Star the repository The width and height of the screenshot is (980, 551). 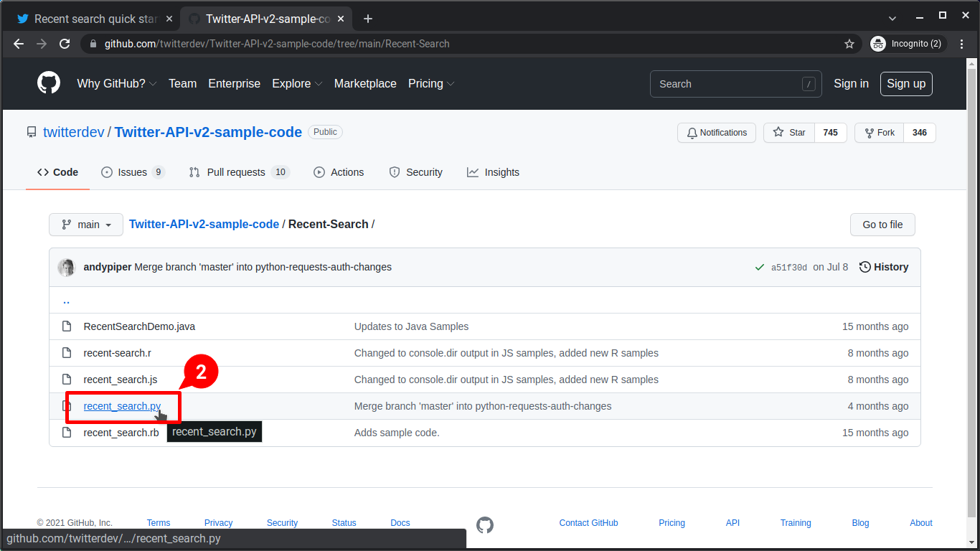[789, 133]
